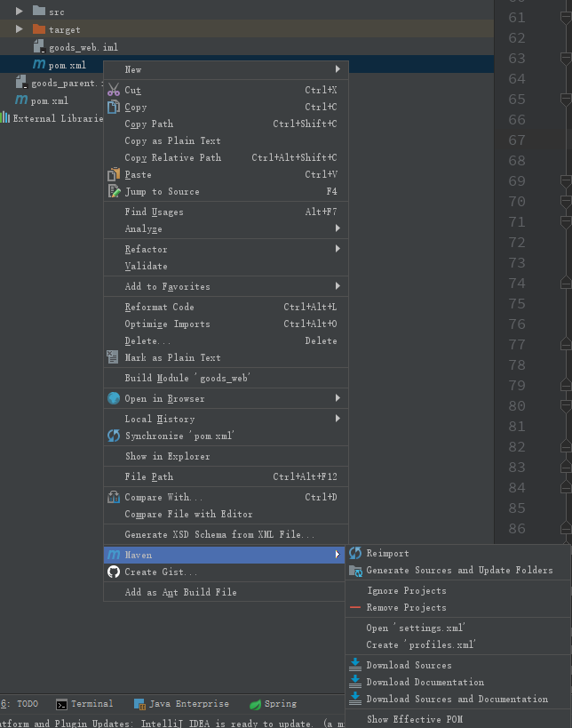Toggle the code fold marker at line 65
572x728 pixels.
coord(566,100)
